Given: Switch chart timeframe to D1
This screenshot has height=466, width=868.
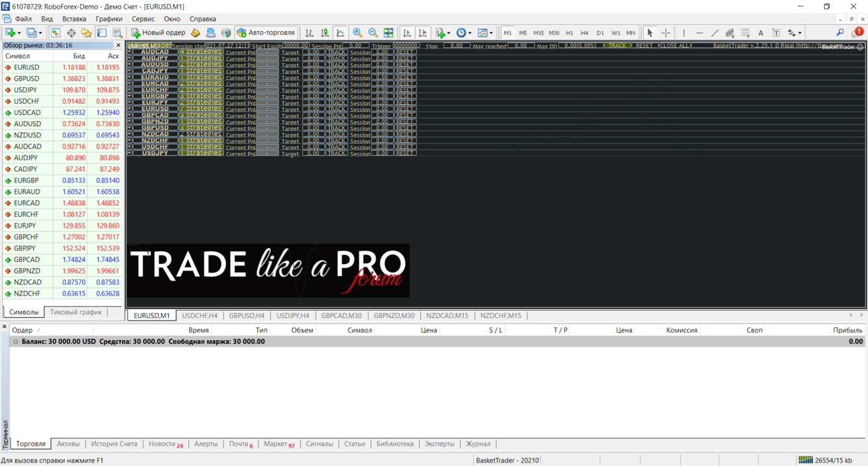Looking at the screenshot, I should [x=600, y=32].
